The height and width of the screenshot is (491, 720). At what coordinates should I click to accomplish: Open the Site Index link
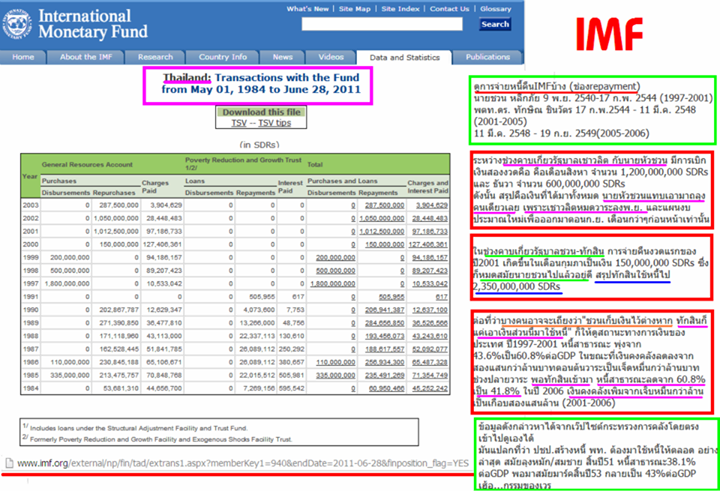[x=400, y=9]
